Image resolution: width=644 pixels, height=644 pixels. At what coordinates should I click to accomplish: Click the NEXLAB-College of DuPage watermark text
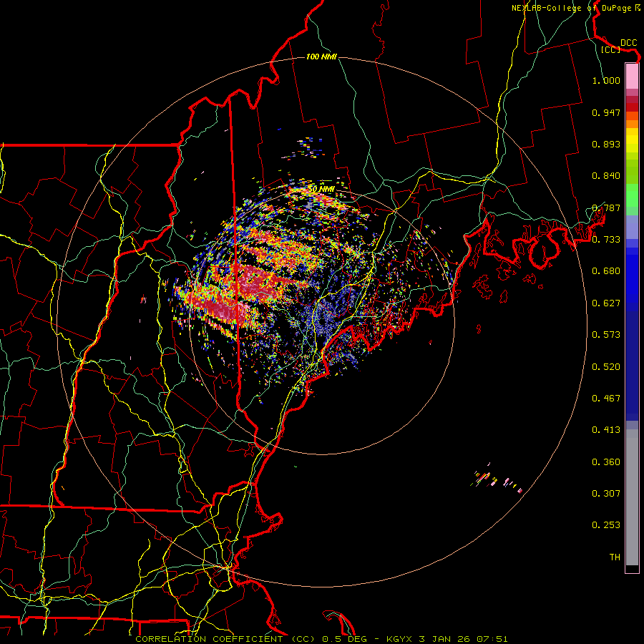click(x=576, y=8)
